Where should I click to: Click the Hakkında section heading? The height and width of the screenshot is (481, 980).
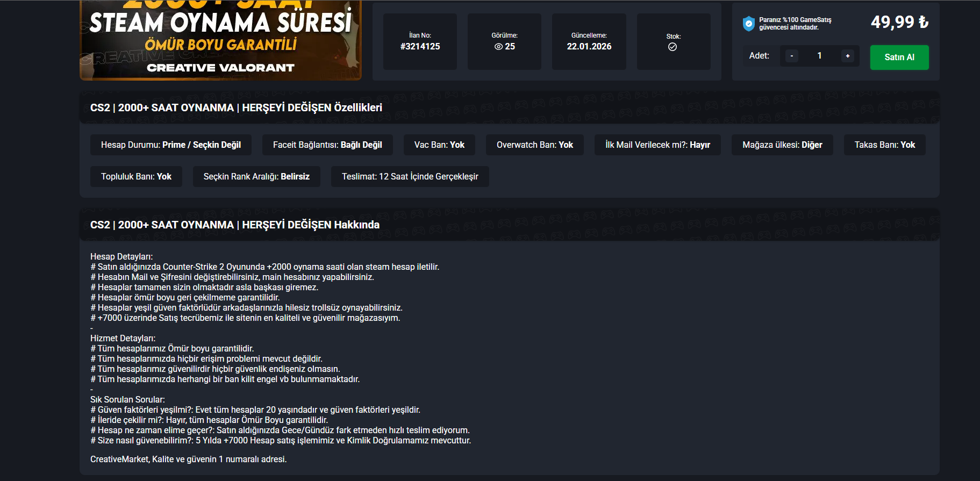pyautogui.click(x=235, y=225)
